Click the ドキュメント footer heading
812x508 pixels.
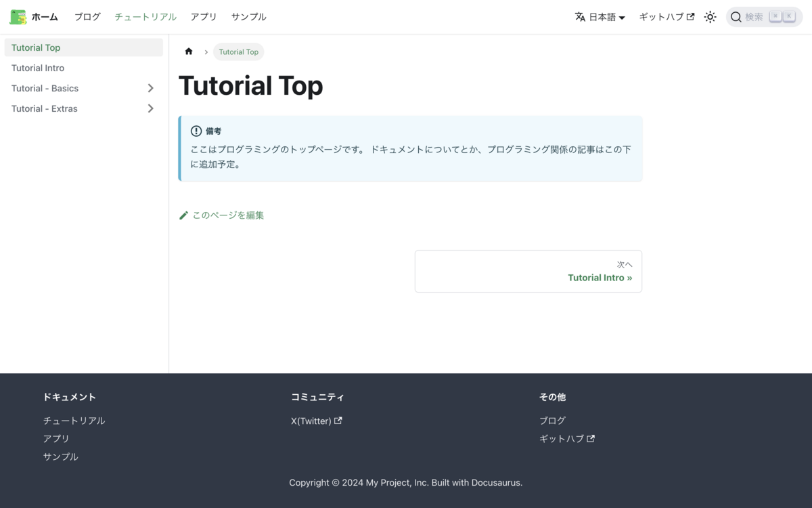click(x=70, y=397)
